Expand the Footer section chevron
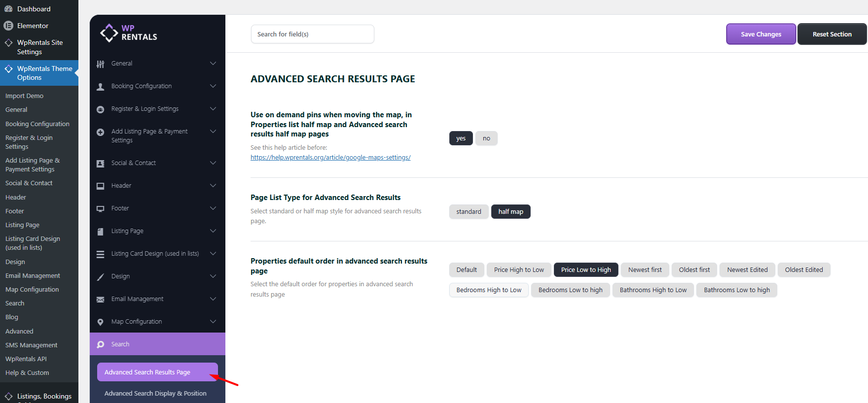 pos(213,208)
